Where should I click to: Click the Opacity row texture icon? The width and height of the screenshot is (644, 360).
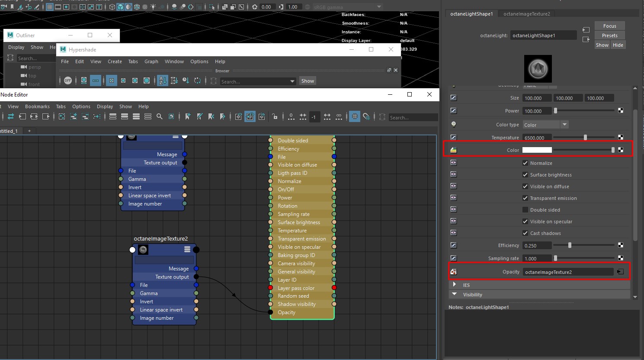(x=453, y=272)
